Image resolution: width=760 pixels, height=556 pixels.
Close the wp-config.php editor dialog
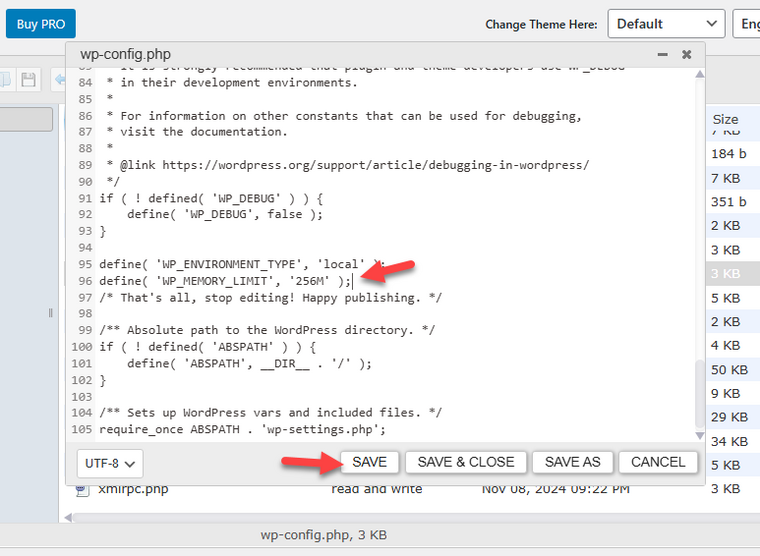686,54
